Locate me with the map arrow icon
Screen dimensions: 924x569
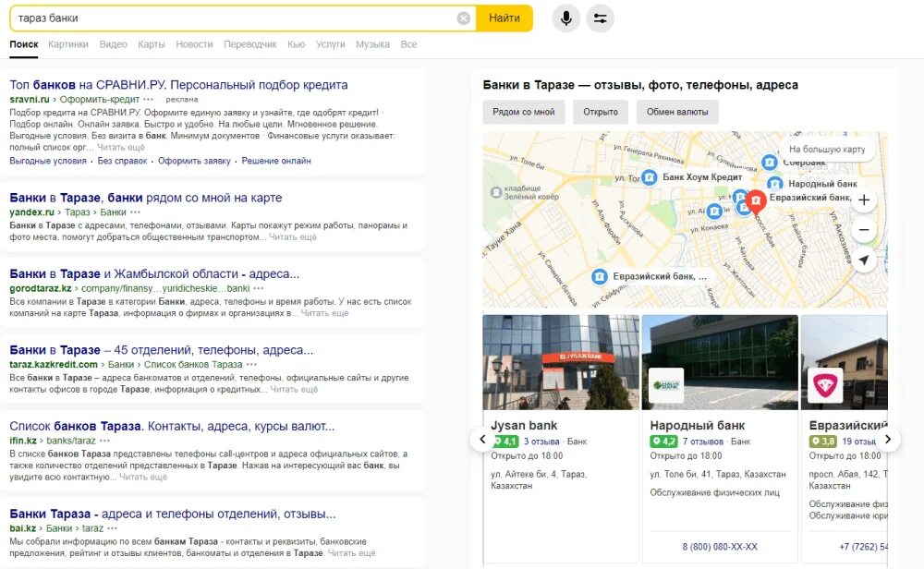(x=864, y=260)
